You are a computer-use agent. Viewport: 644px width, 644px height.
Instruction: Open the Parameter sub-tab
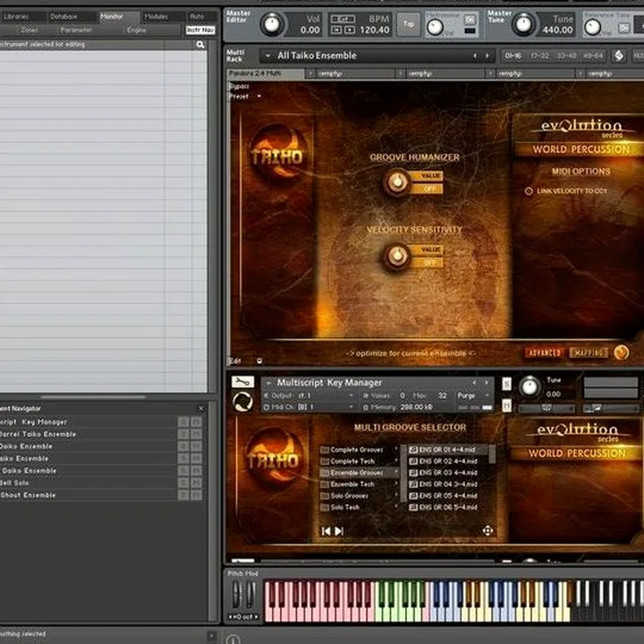76,30
